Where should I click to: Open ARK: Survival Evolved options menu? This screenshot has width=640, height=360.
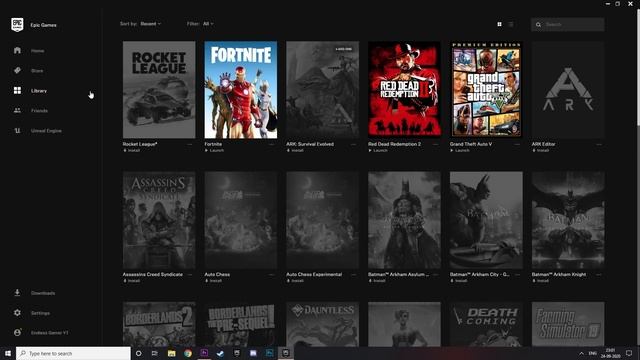[x=353, y=144]
